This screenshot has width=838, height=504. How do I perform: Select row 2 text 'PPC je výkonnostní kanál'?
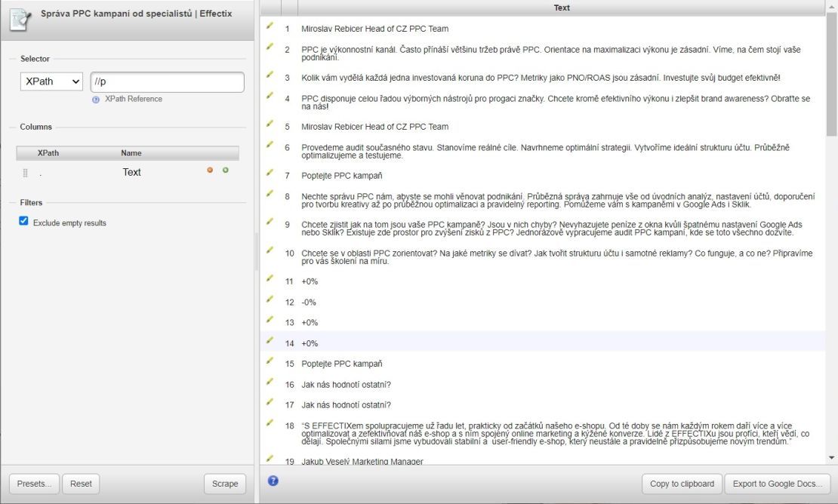coord(551,54)
